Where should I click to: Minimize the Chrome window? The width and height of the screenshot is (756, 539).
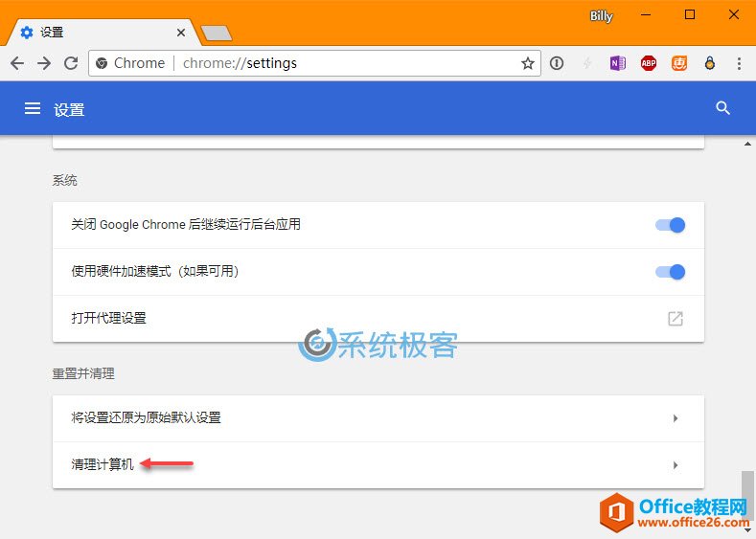pos(646,15)
